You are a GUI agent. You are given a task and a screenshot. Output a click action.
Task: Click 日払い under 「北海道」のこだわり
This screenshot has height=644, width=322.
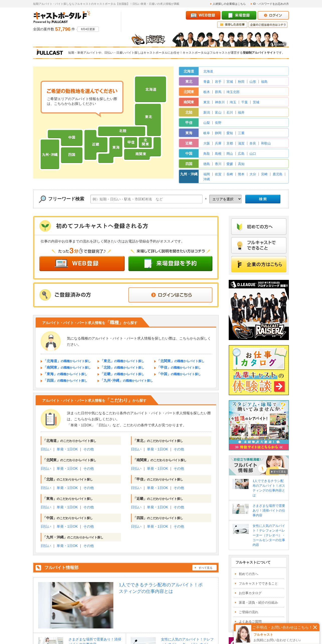(x=46, y=449)
